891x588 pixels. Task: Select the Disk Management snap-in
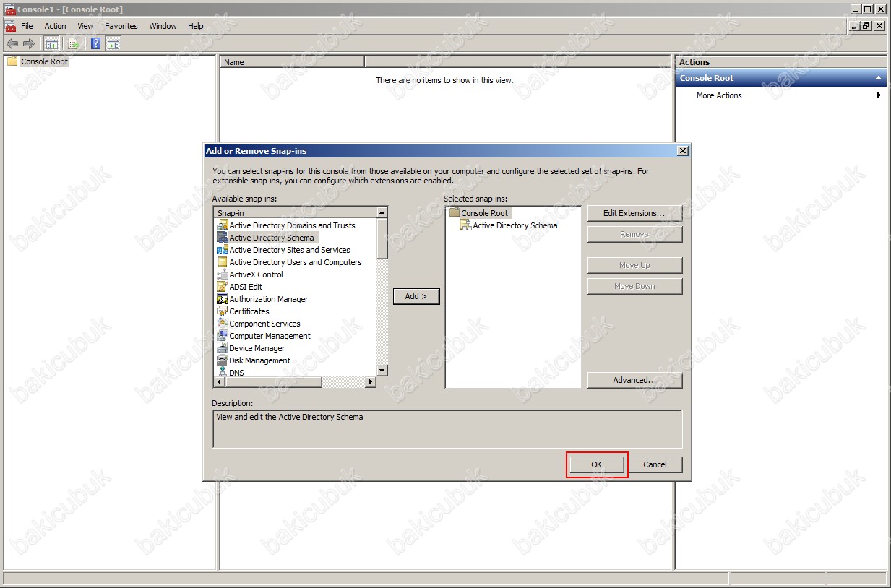(x=254, y=360)
